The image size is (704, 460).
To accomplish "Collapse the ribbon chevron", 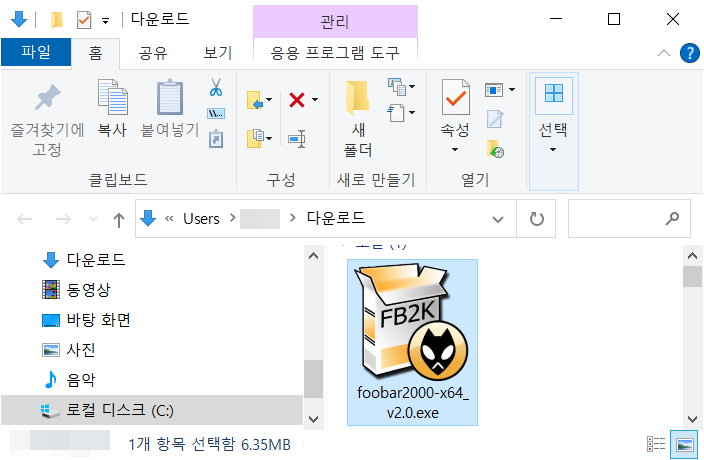I will [664, 53].
